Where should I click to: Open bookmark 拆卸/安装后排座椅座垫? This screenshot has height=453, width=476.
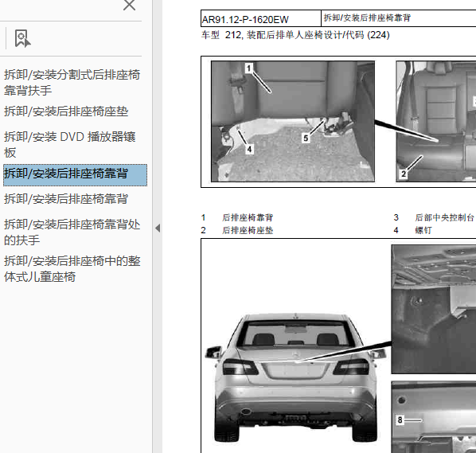point(66,111)
